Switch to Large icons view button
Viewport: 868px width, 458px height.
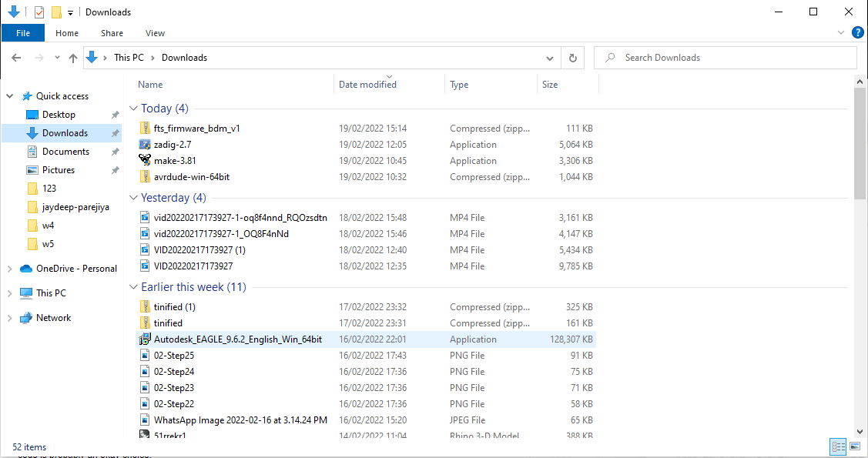[855, 446]
